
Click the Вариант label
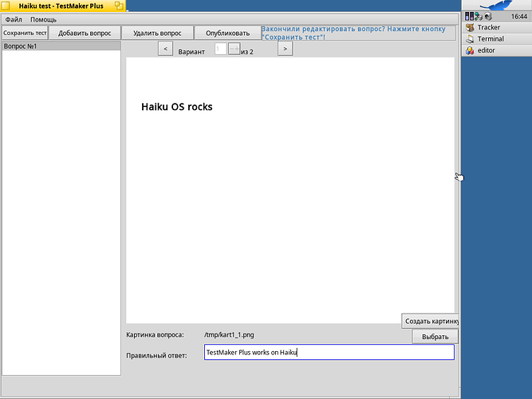pyautogui.click(x=191, y=52)
